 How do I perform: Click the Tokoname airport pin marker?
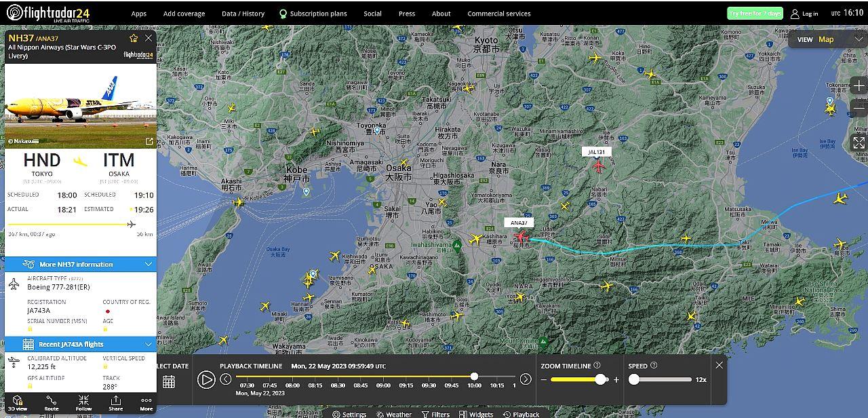(829, 101)
